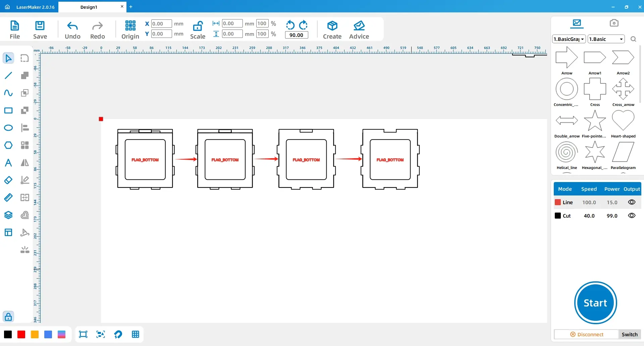Close the Design1 tab
Viewport: 644px width, 346px height.
(x=122, y=6)
